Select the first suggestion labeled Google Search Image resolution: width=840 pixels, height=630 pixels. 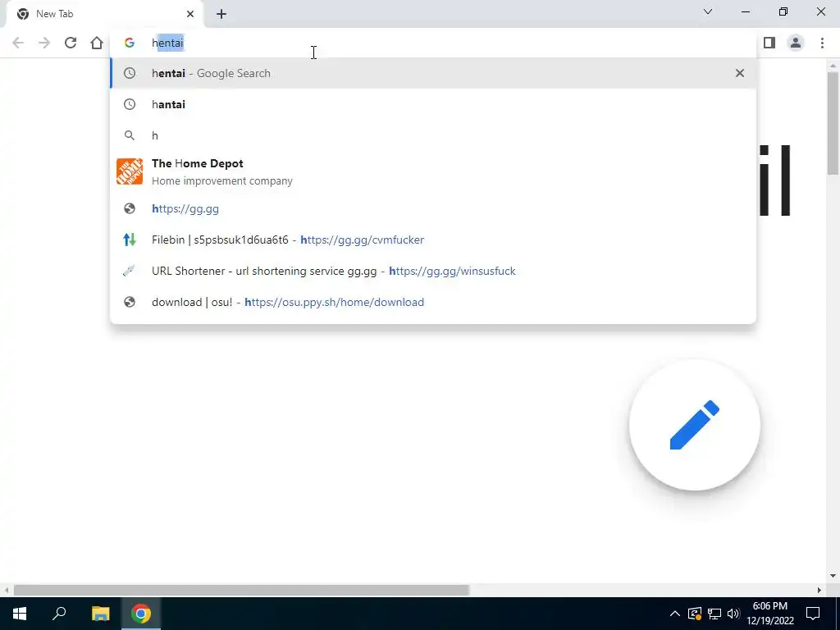point(433,73)
